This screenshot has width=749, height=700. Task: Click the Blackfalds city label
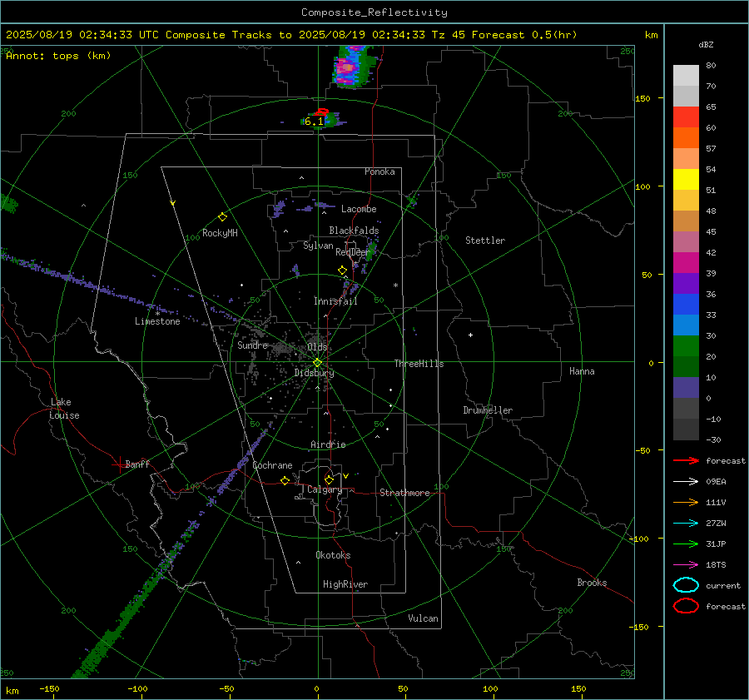[354, 231]
